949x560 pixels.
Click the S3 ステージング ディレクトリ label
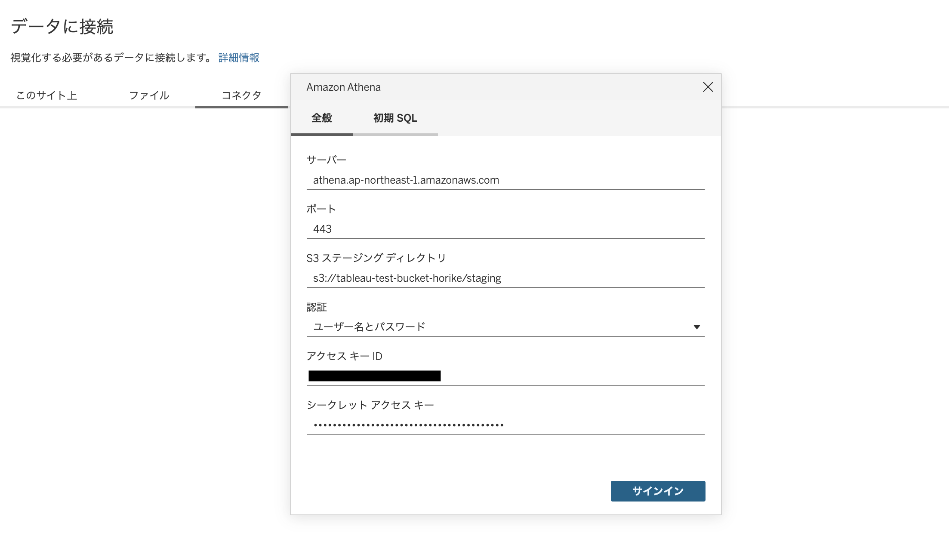[376, 258]
